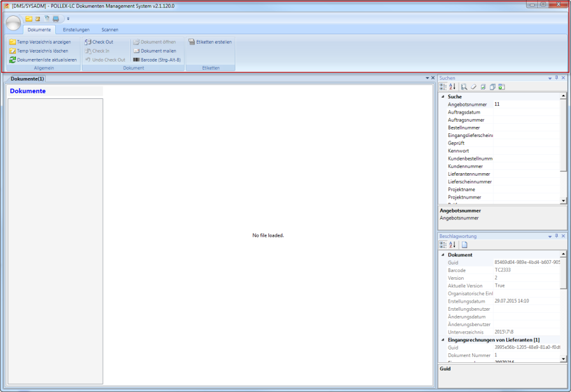Toggle categorized view in Beschlagwortung panel
The height and width of the screenshot is (392, 571).
click(443, 244)
